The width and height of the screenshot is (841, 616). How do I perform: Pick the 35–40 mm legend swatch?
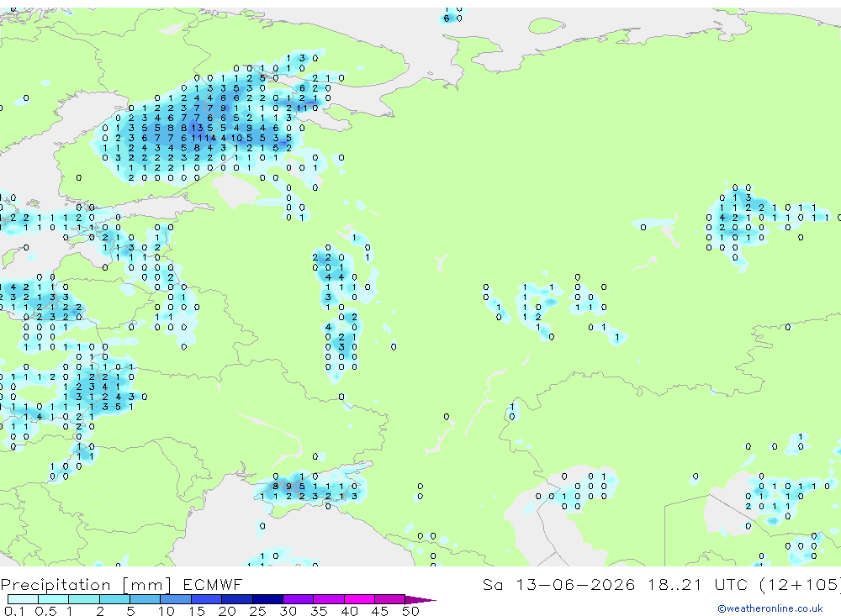coord(328,599)
